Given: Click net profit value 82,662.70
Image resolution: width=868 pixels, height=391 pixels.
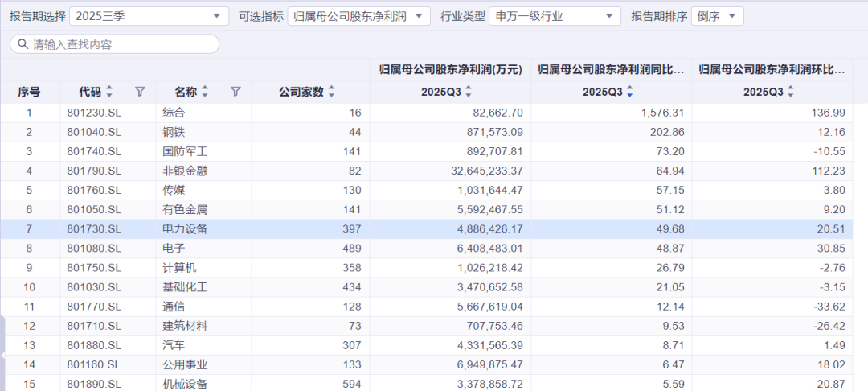Looking at the screenshot, I should point(497,113).
